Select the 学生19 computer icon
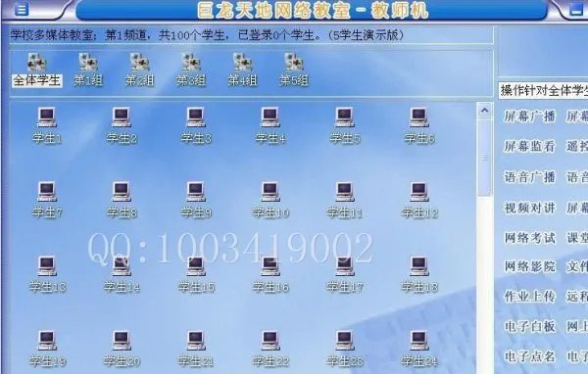The image size is (588, 374). [47, 341]
